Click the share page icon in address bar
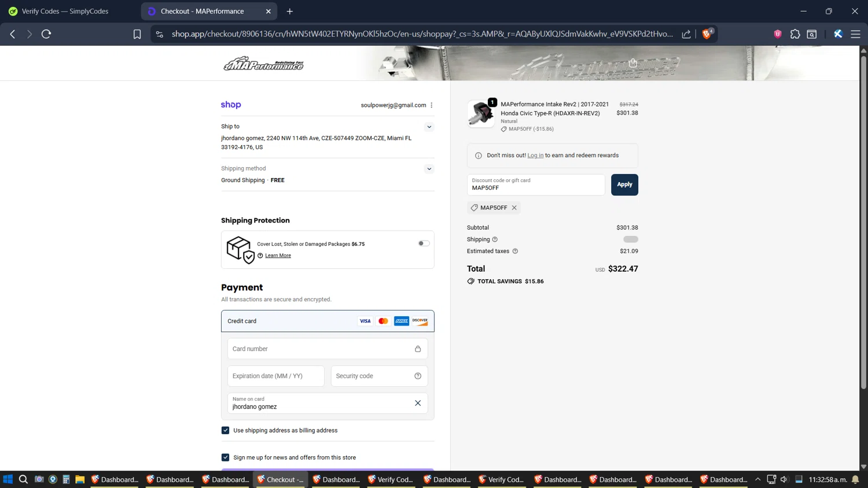The height and width of the screenshot is (488, 868). pos(686,34)
